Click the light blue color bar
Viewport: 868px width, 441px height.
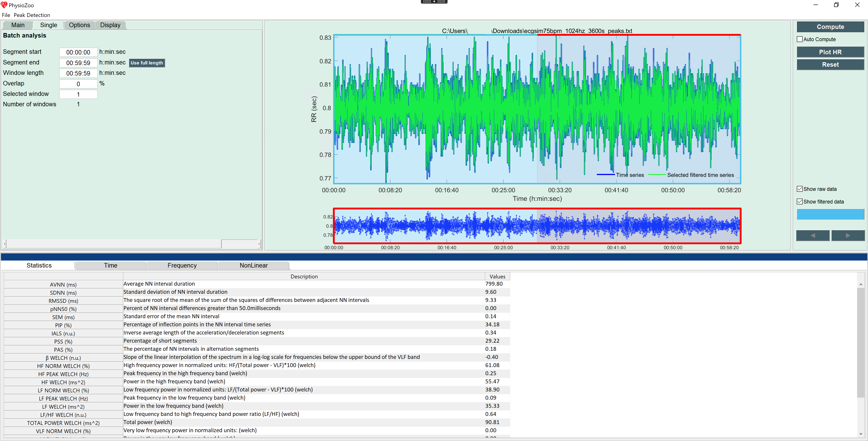point(830,214)
